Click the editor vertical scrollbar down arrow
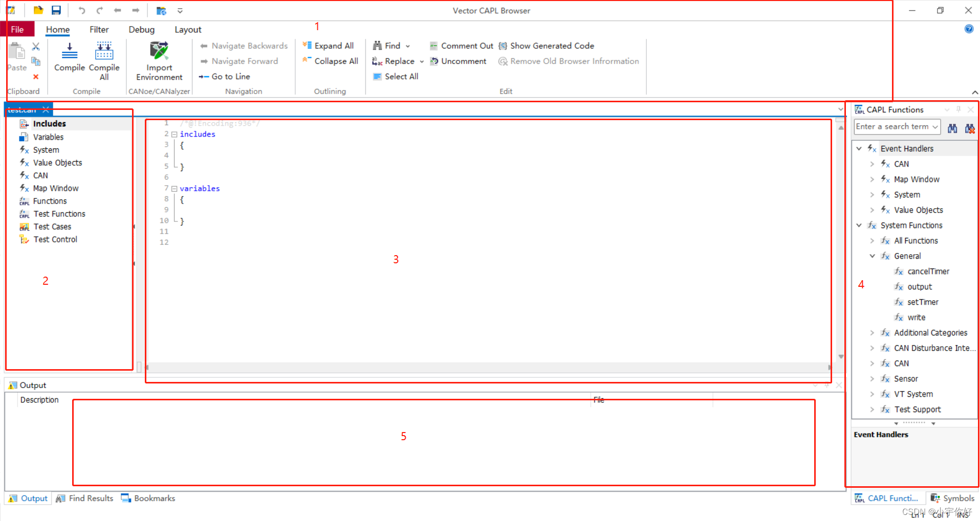The image size is (980, 521). (841, 357)
